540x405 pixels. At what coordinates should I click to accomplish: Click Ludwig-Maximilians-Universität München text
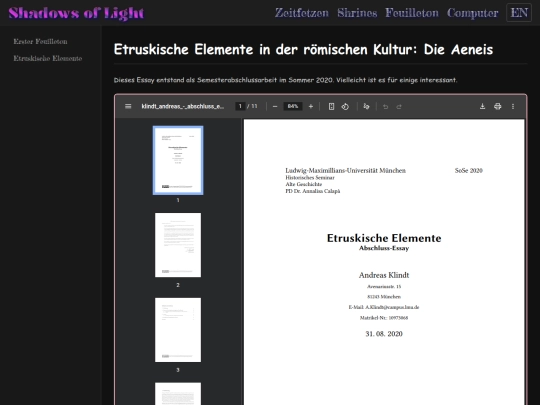coord(345,170)
